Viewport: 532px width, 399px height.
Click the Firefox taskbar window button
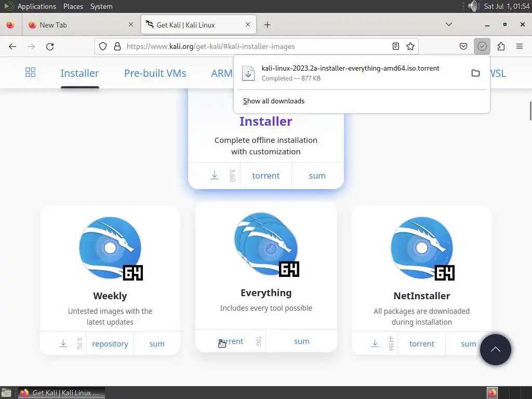[x=61, y=393]
